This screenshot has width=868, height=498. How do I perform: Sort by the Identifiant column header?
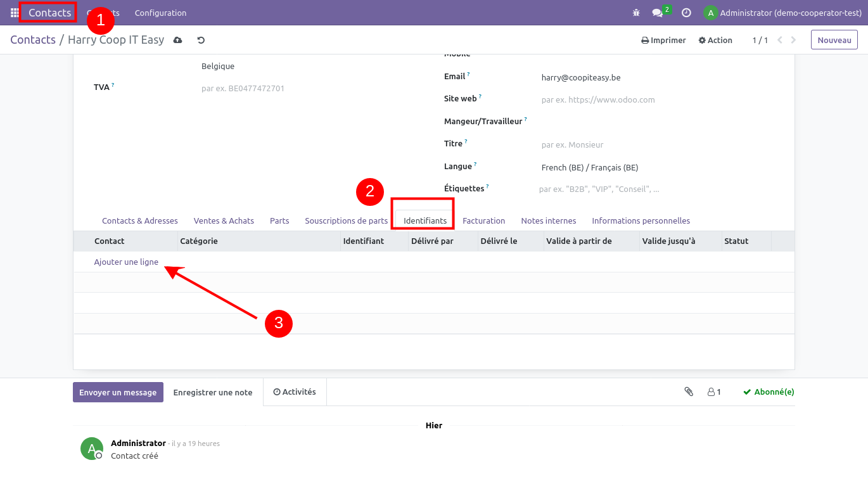(374, 241)
